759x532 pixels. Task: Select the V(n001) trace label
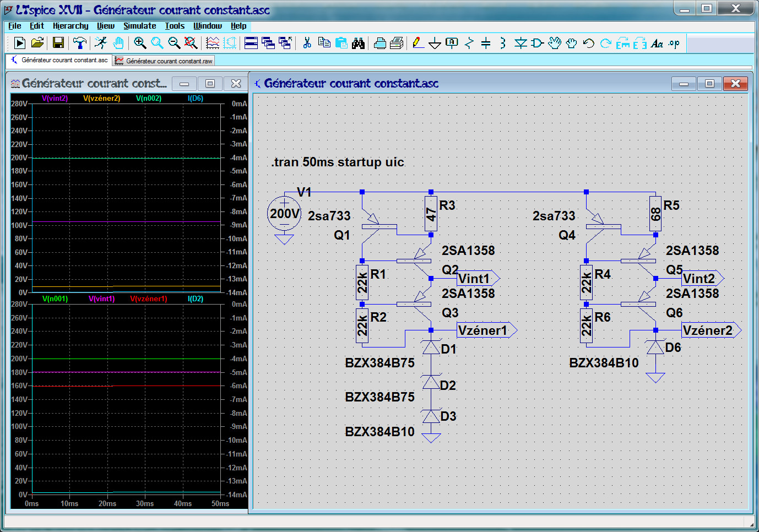[x=55, y=299]
